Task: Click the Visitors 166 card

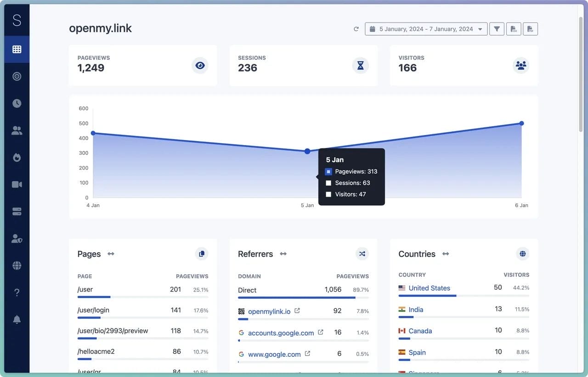Action: [x=464, y=65]
